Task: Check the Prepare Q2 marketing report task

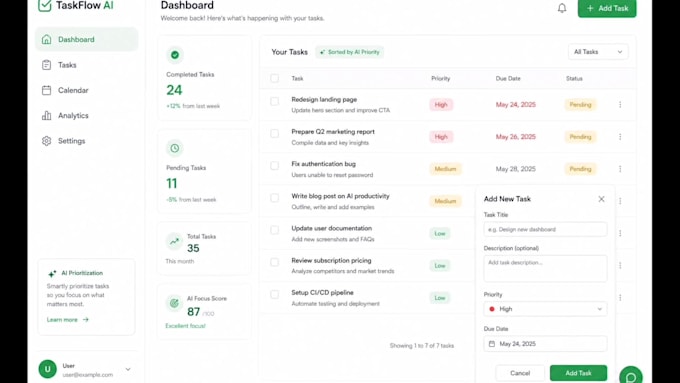Action: point(275,134)
